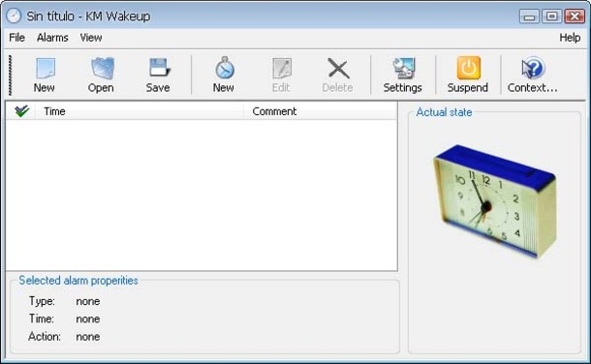
Task: Click the orange Suspend power icon
Action: (x=469, y=68)
